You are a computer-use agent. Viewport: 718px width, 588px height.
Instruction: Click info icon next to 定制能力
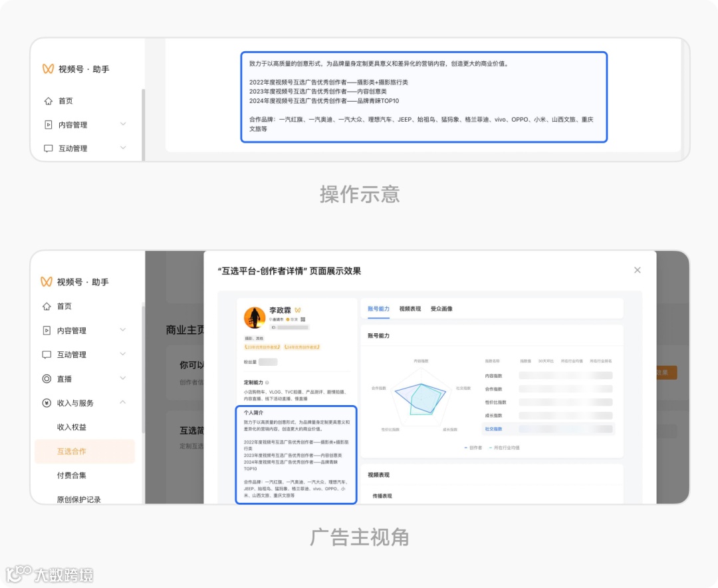(267, 382)
